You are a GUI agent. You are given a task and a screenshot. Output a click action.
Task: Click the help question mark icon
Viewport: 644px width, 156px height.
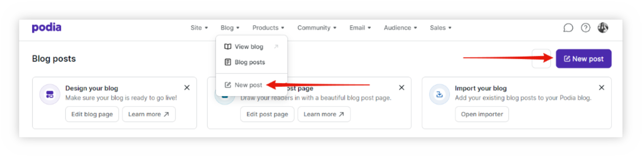(x=585, y=28)
